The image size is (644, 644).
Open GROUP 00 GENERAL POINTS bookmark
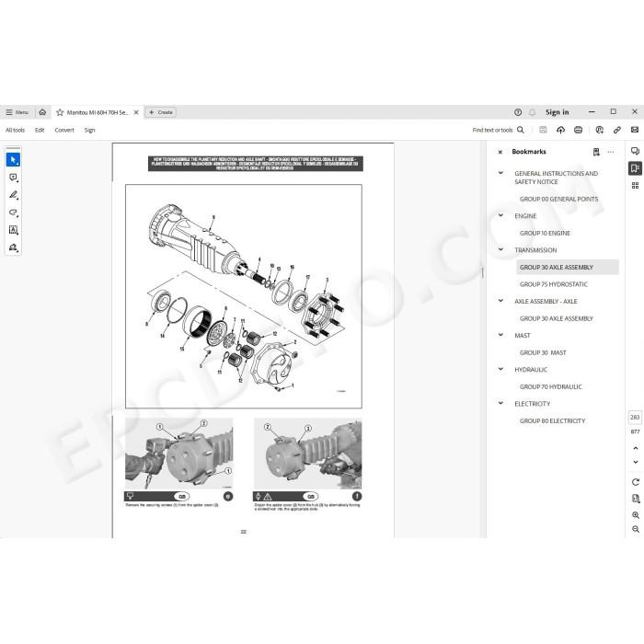click(558, 199)
